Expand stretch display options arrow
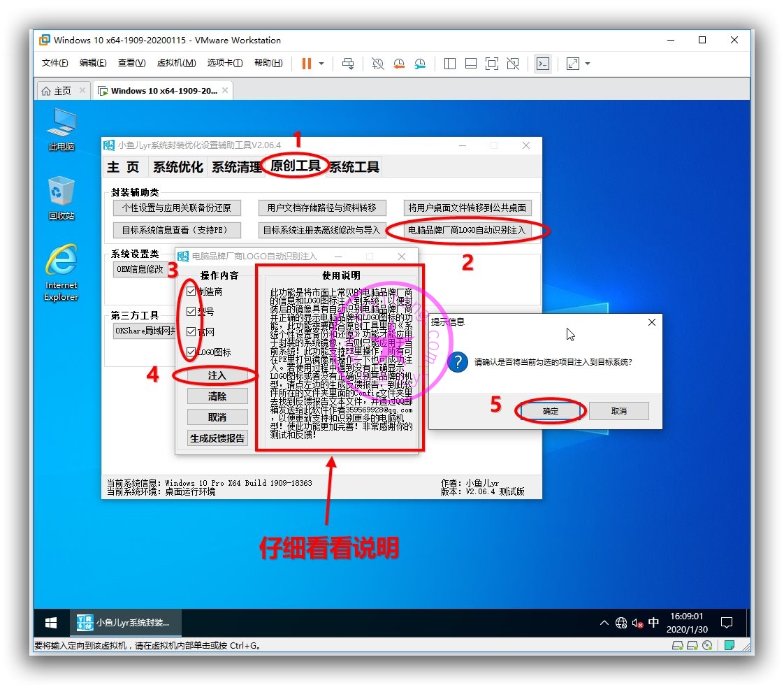784x685 pixels. 588,64
